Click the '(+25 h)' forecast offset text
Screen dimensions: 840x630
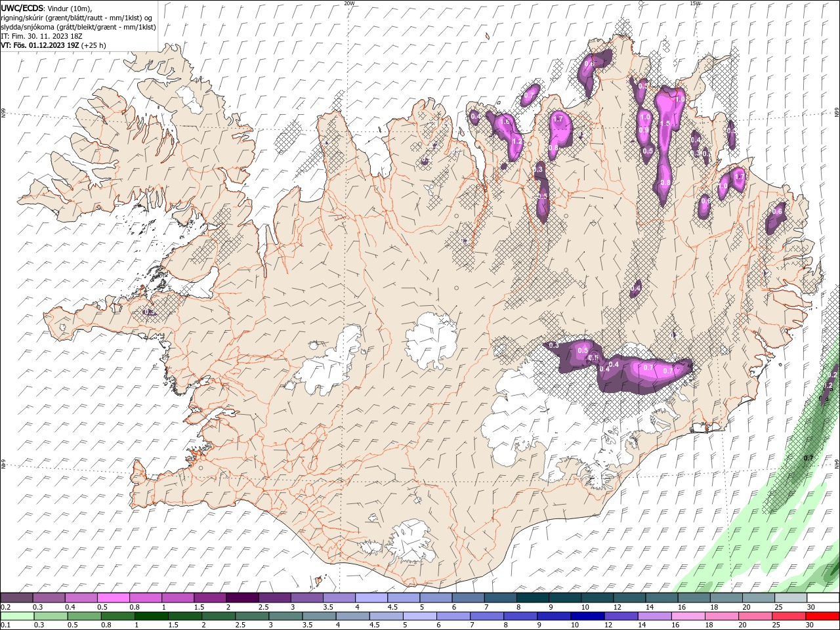pos(94,45)
